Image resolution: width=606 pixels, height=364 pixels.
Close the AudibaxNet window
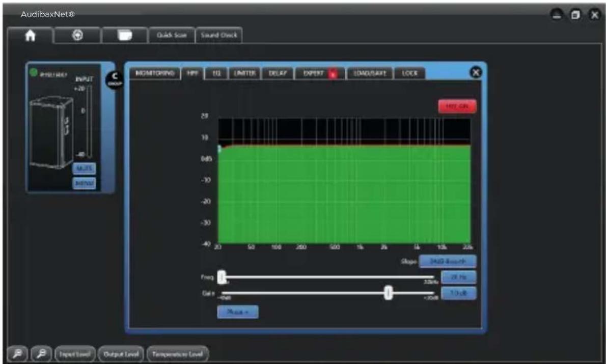594,15
